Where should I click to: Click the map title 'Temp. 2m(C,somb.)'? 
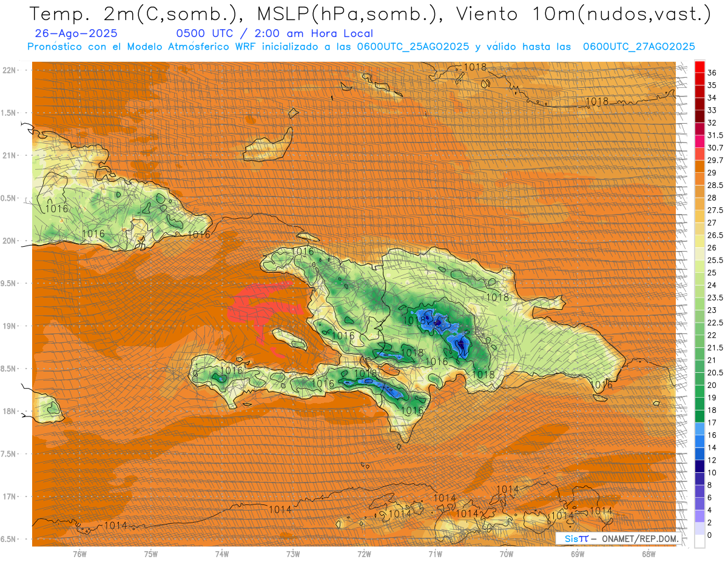click(x=135, y=15)
